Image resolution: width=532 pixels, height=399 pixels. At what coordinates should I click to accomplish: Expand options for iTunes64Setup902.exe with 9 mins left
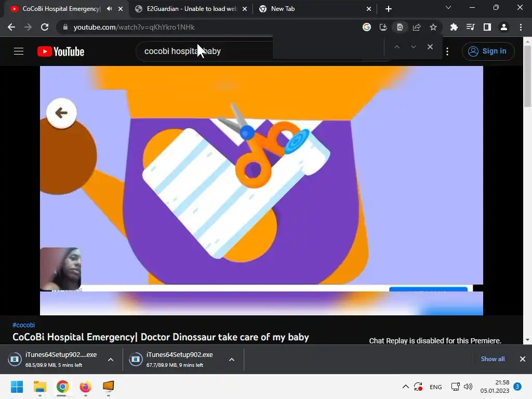point(232,360)
